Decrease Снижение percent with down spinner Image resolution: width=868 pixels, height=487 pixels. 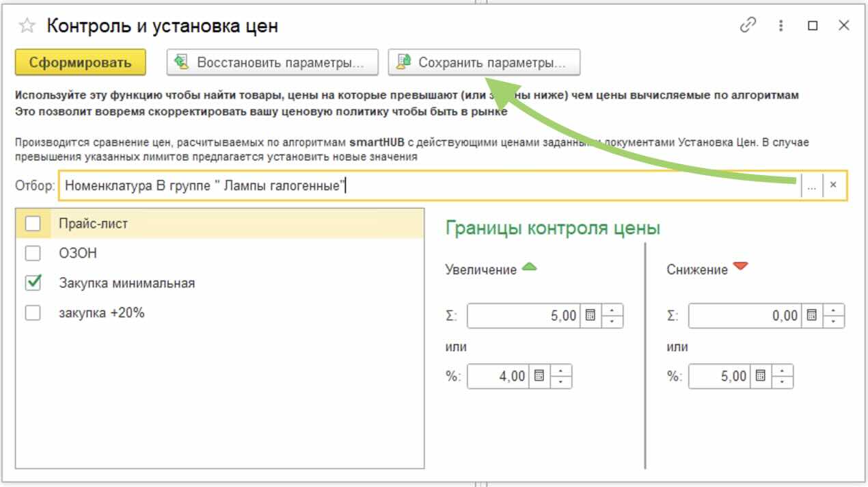[782, 382]
